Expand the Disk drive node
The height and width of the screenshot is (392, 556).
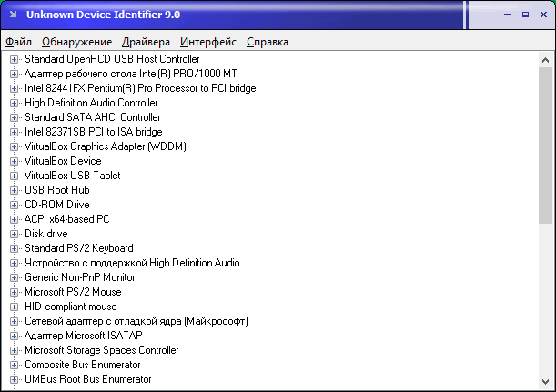pyautogui.click(x=14, y=234)
